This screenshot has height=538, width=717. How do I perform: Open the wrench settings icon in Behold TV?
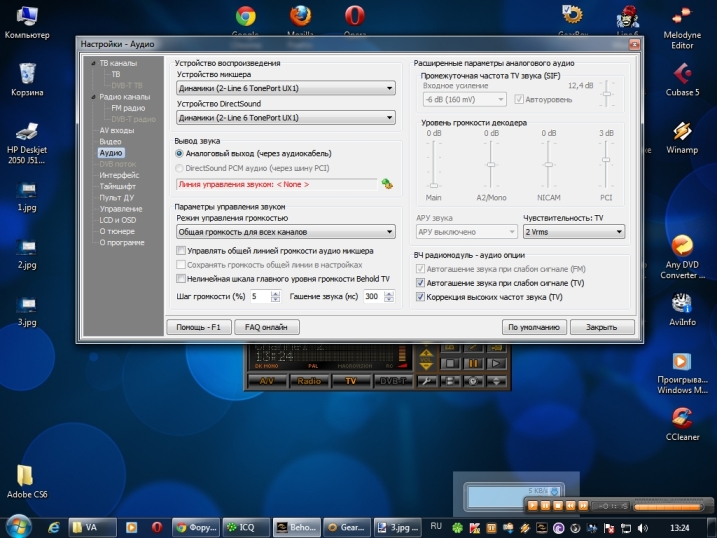pos(424,381)
